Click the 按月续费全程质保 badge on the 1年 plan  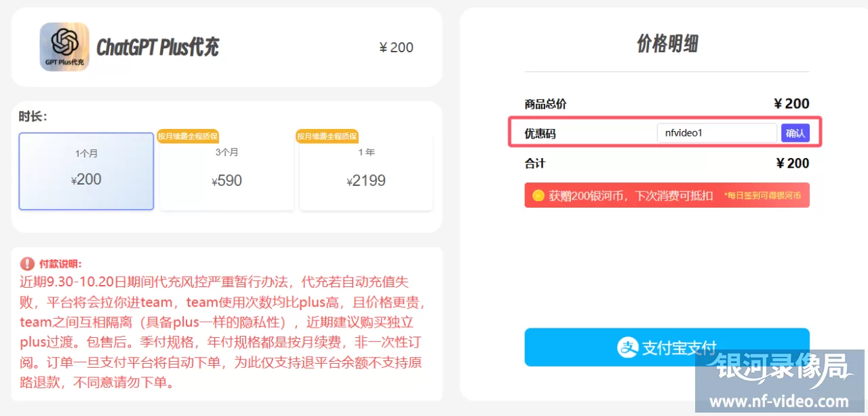pyautogui.click(x=328, y=136)
